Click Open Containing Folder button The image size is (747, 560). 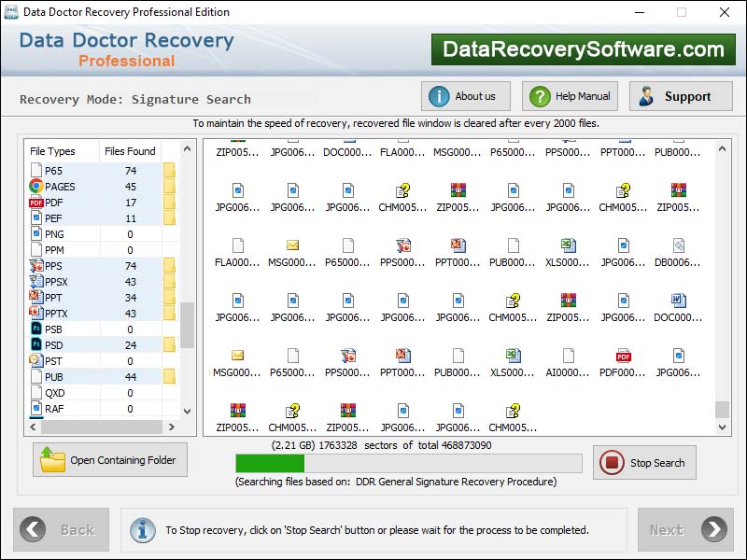tap(110, 459)
